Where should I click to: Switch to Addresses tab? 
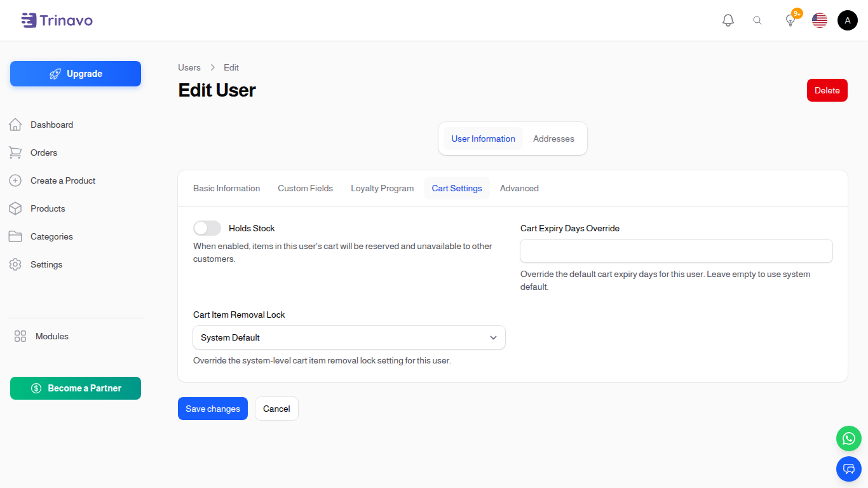pos(553,139)
